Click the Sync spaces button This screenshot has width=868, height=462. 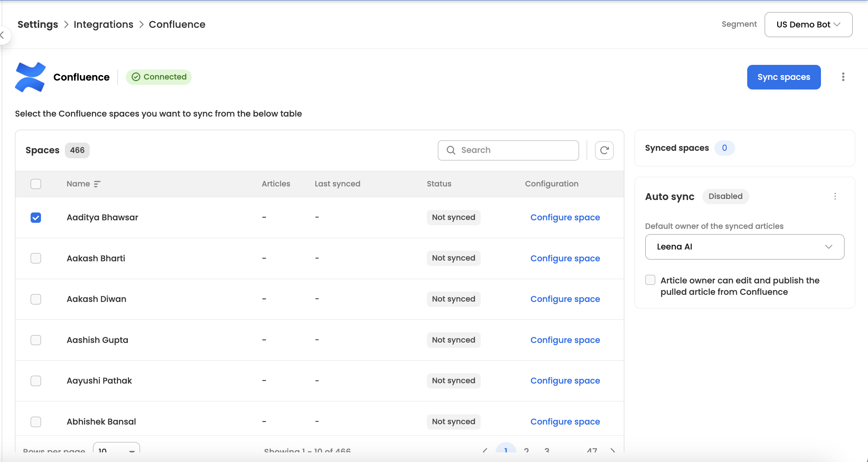pyautogui.click(x=784, y=77)
